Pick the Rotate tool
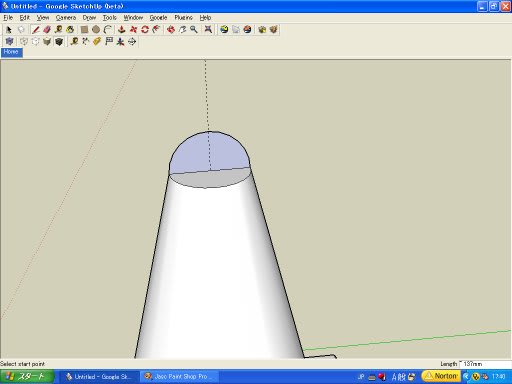Screen dimensions: 512x384 (145, 30)
